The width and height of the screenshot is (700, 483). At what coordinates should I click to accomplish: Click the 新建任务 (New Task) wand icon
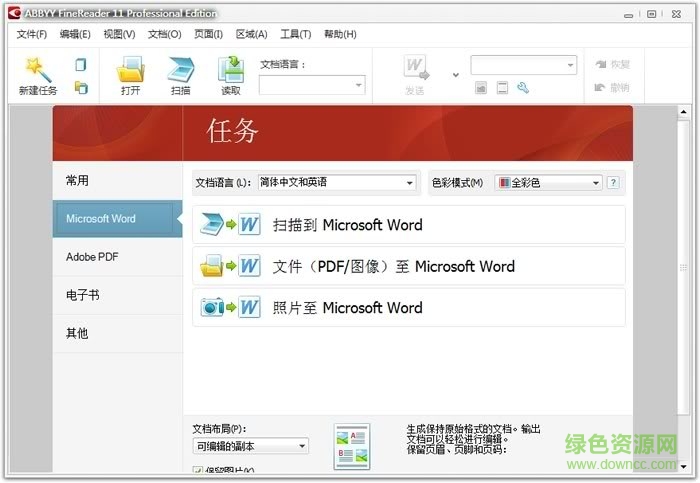[37, 70]
